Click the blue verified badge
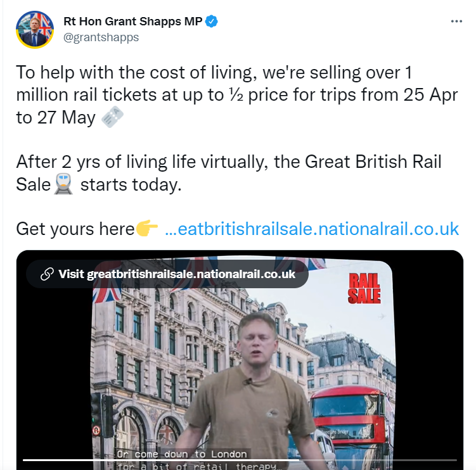476x470 pixels. click(x=212, y=22)
